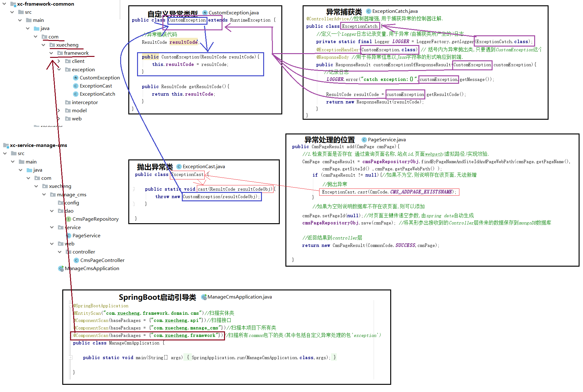
Task: Click the controller folder icon
Action: point(69,252)
